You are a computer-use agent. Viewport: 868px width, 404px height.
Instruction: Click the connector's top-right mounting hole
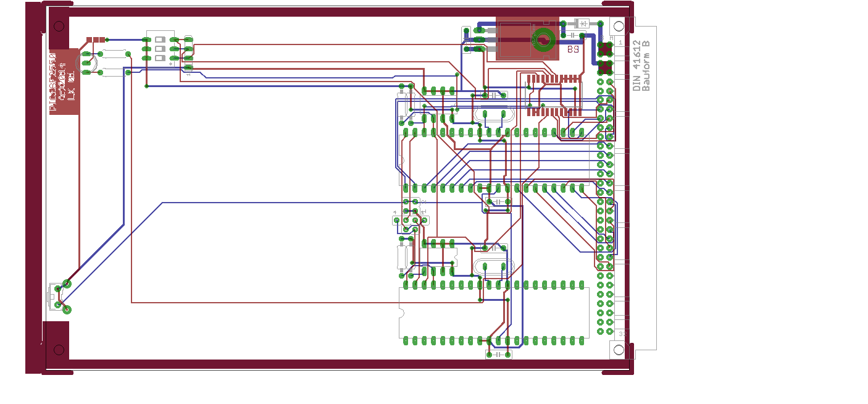click(x=618, y=26)
